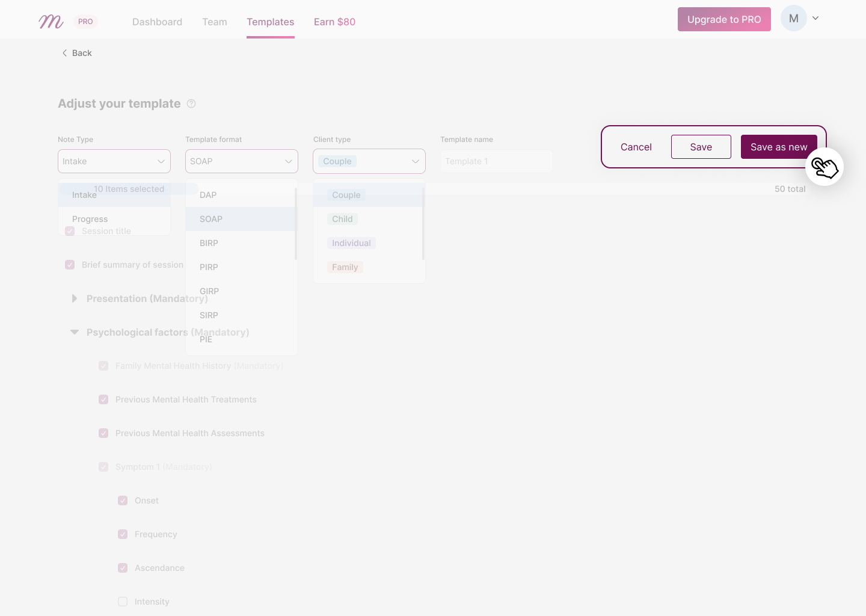
Task: Uncheck the Ascendance checkbox
Action: [123, 568]
